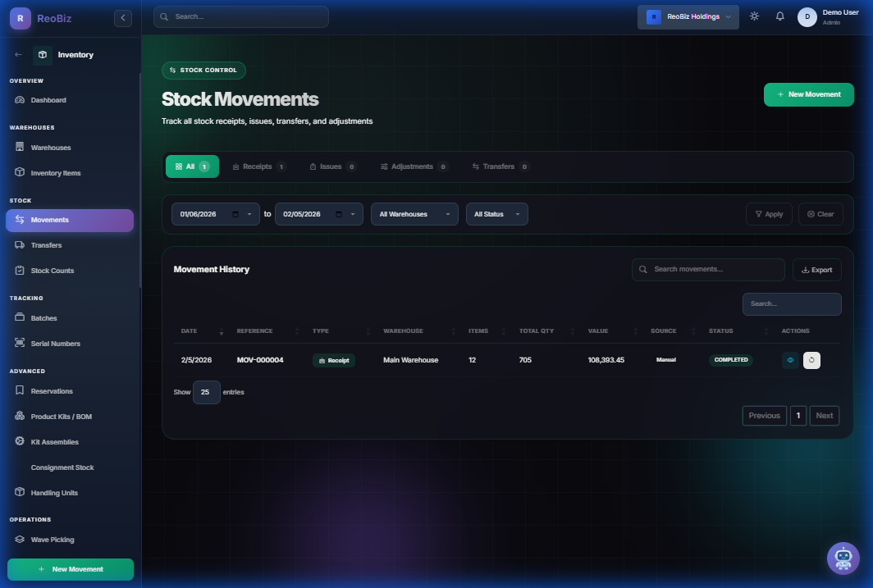Screen dimensions: 873x588
Task: Switch to the Receipts tab
Action: point(258,166)
